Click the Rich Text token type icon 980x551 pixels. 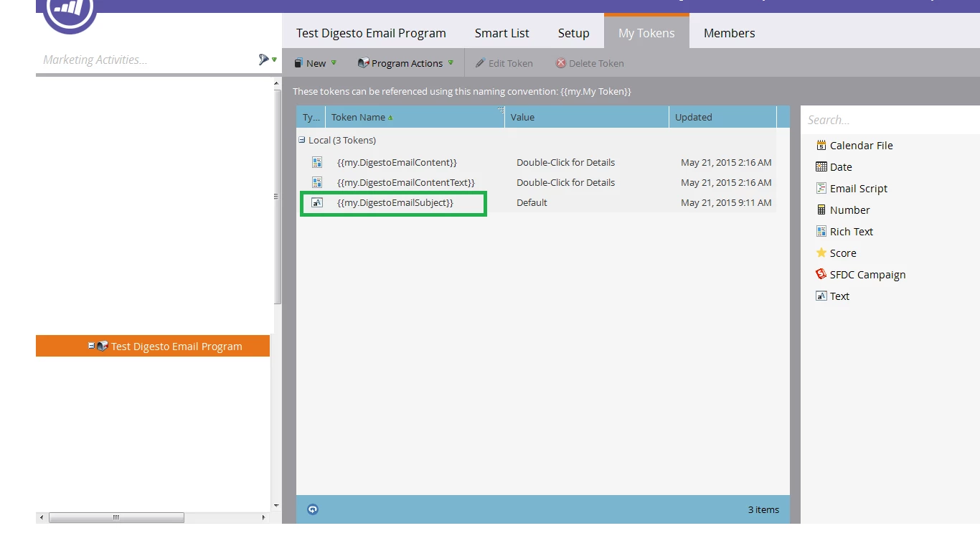(821, 231)
